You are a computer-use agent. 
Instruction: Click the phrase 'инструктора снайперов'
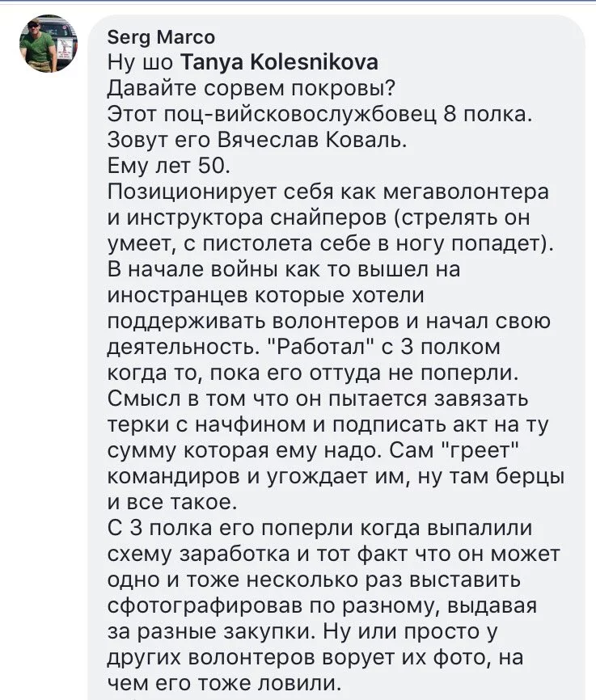251,218
